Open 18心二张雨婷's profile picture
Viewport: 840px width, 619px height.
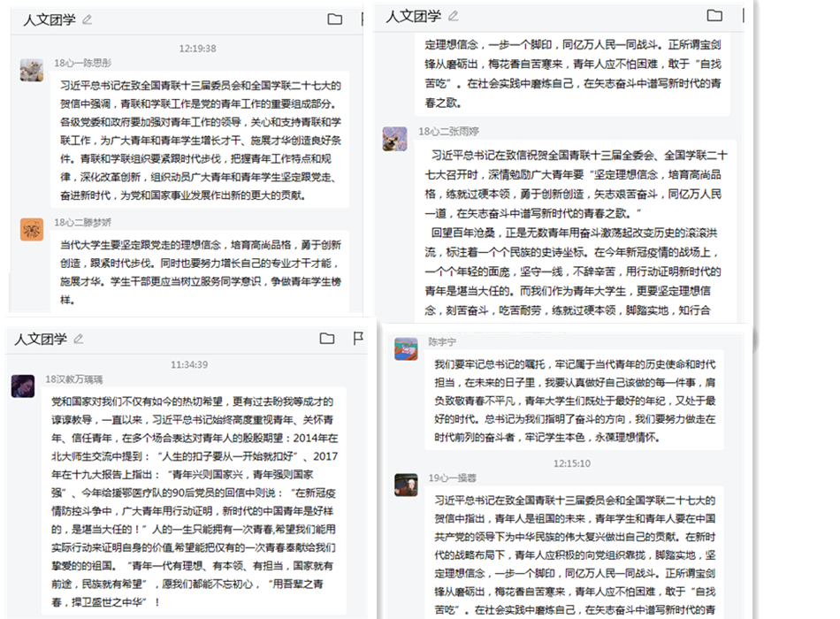pos(394,138)
